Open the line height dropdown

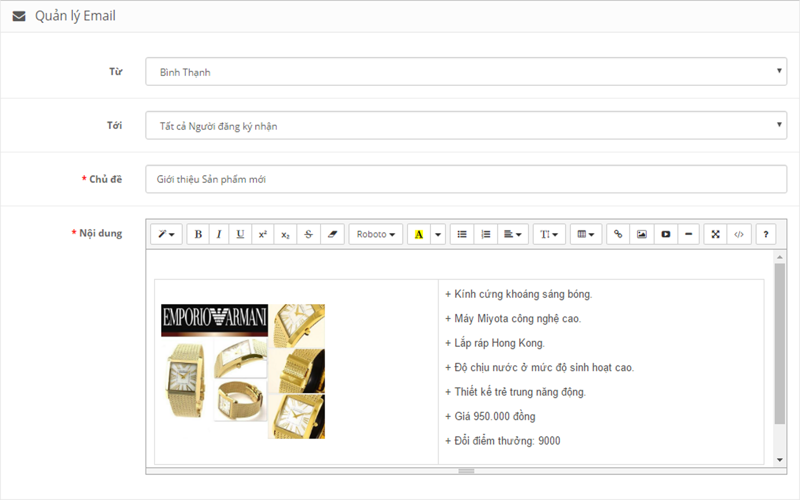(549, 234)
